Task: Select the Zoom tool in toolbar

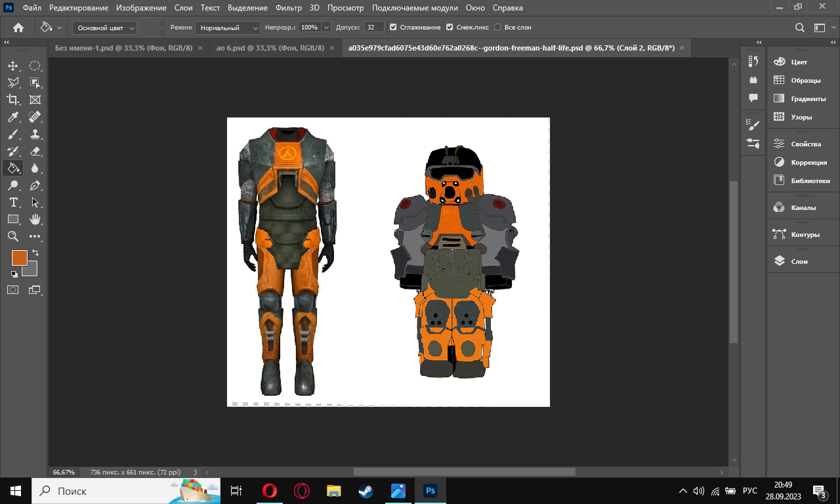Action: coord(13,236)
